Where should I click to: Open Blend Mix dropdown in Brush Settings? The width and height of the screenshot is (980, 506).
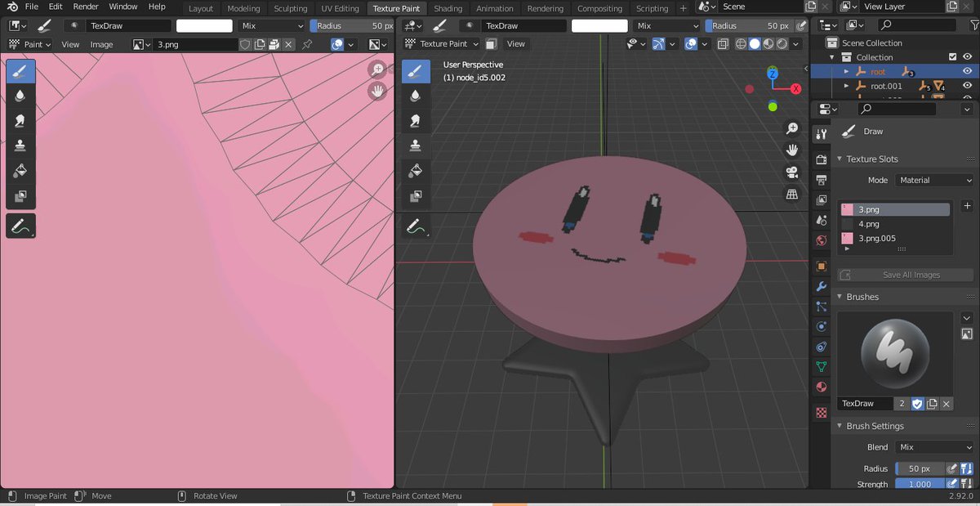(x=934, y=447)
